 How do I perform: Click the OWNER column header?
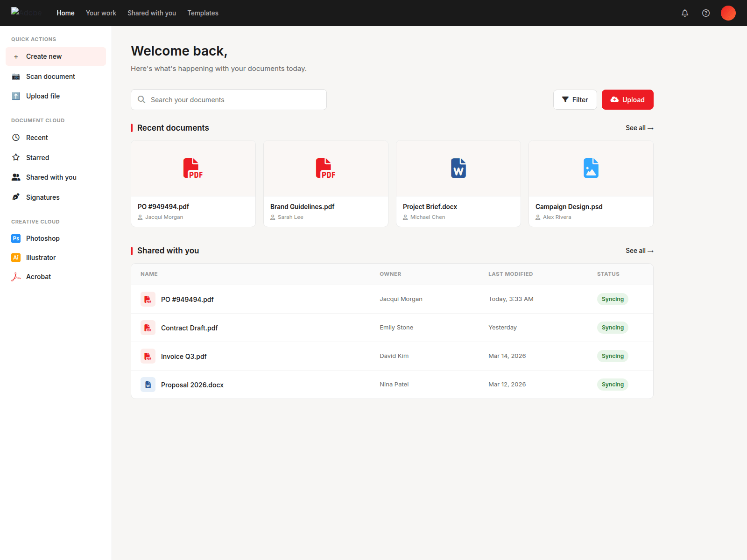coord(390,274)
